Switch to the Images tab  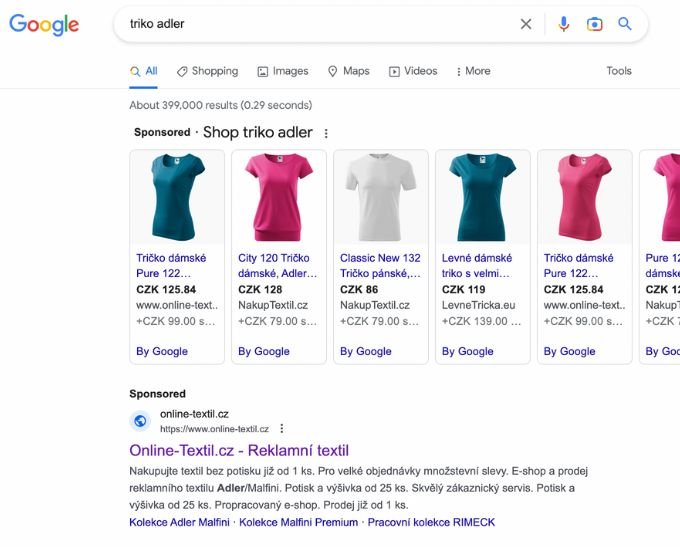(x=283, y=71)
